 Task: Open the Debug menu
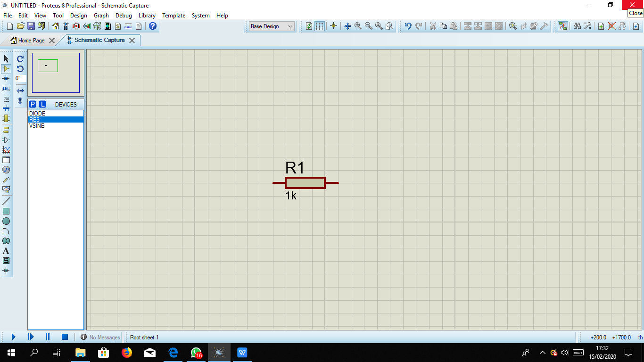124,16
